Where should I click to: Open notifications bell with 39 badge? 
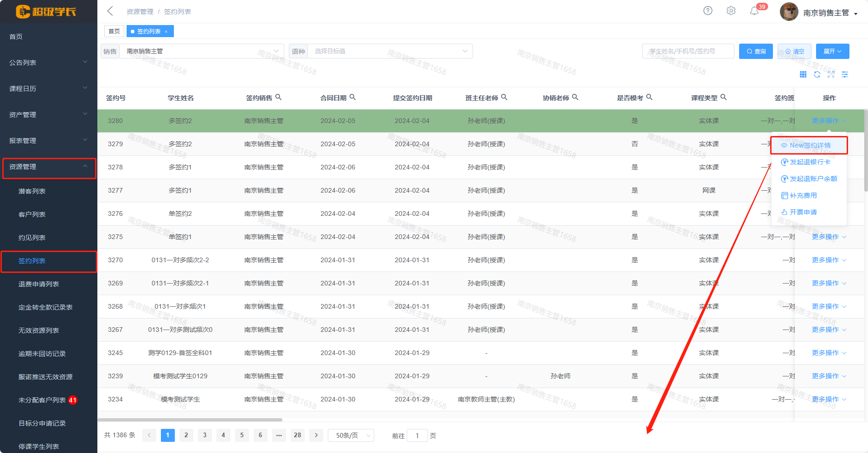tap(754, 11)
